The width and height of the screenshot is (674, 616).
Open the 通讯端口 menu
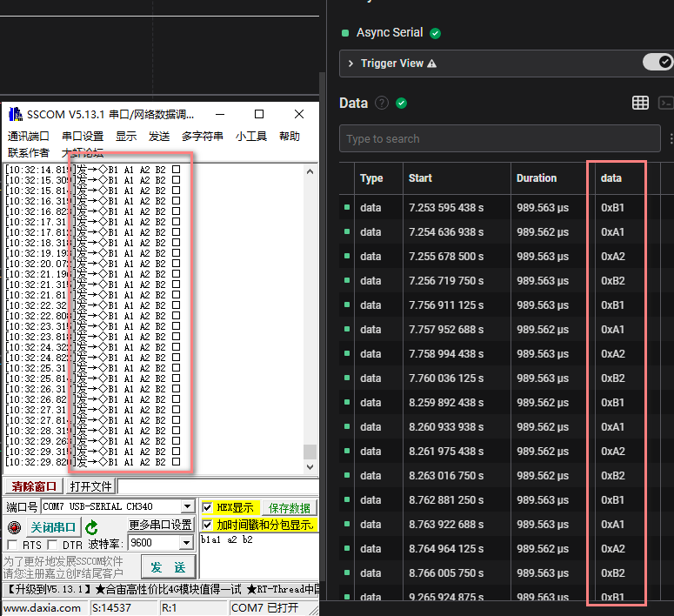29,137
